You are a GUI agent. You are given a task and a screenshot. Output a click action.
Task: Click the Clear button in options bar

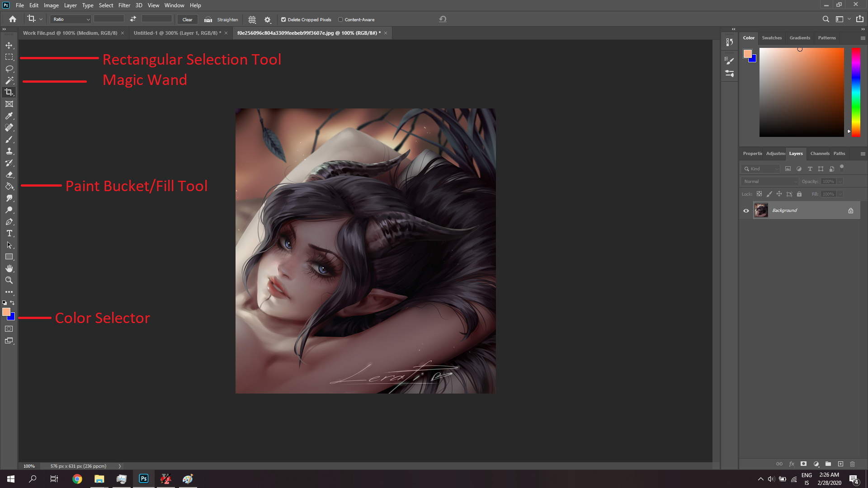[x=187, y=19]
